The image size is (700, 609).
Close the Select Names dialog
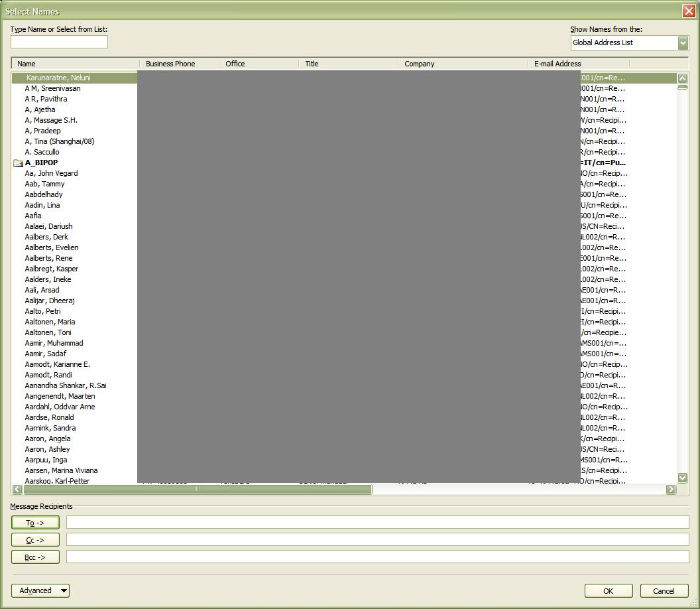click(688, 11)
